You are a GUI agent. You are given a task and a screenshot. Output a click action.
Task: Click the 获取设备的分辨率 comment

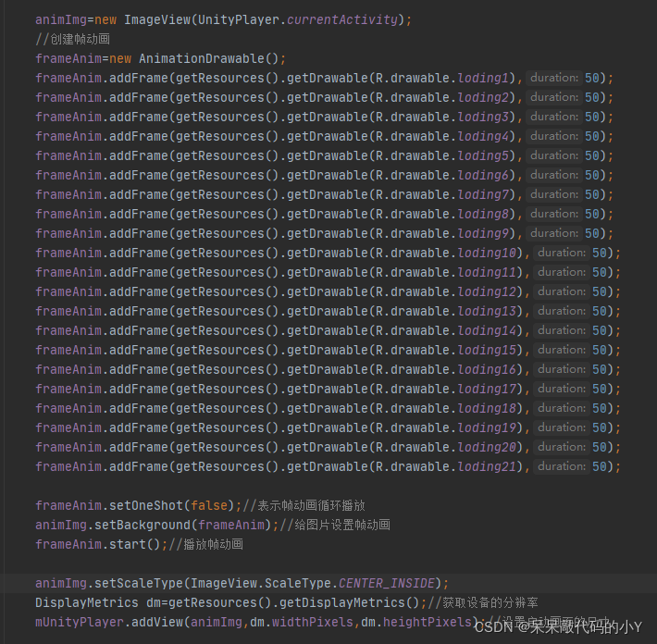490,603
